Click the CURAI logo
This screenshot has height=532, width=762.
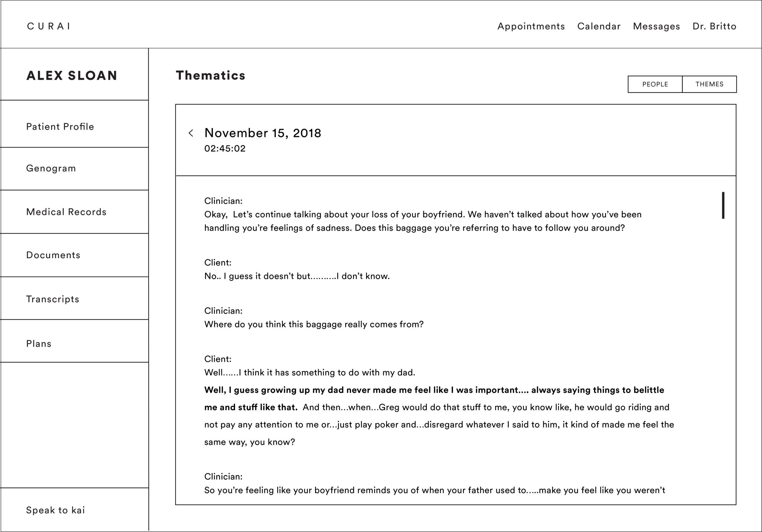click(x=49, y=26)
